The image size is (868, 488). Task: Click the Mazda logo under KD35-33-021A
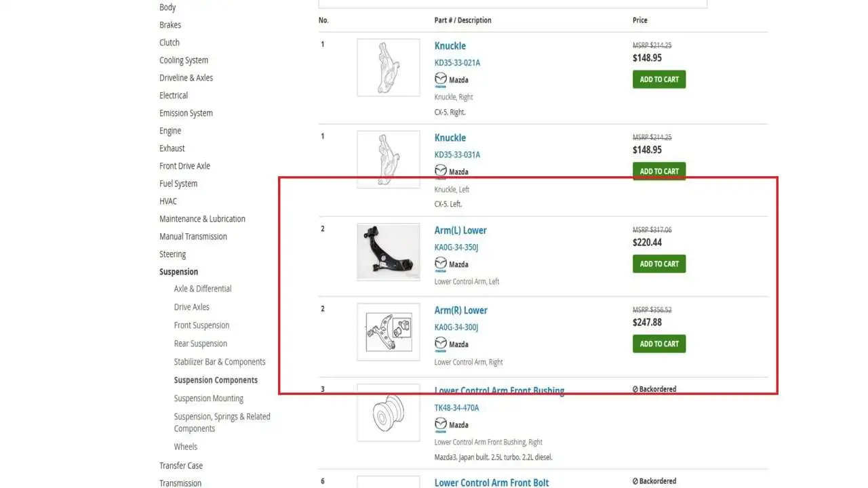[x=441, y=79]
